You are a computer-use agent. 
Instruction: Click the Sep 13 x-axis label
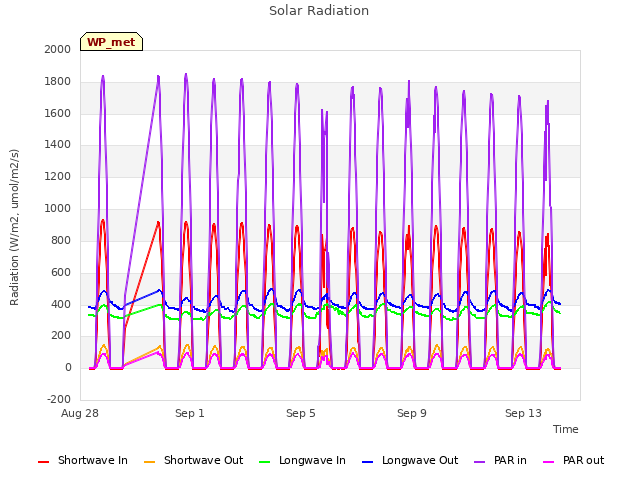tap(523, 413)
